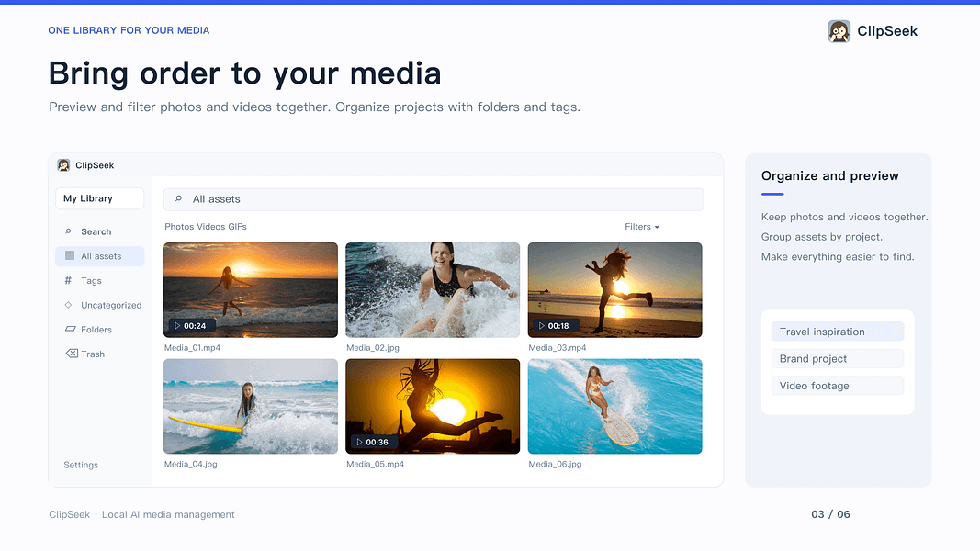Click the ClipSeek app icon in window title bar
Image resolution: width=980 pixels, height=551 pixels.
pyautogui.click(x=63, y=165)
